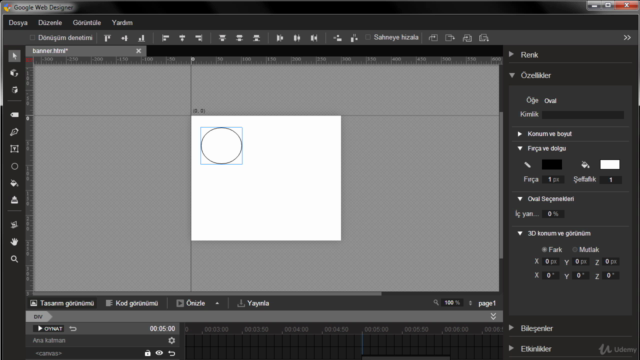Select the tool icon above the Hand tool

coord(14,225)
